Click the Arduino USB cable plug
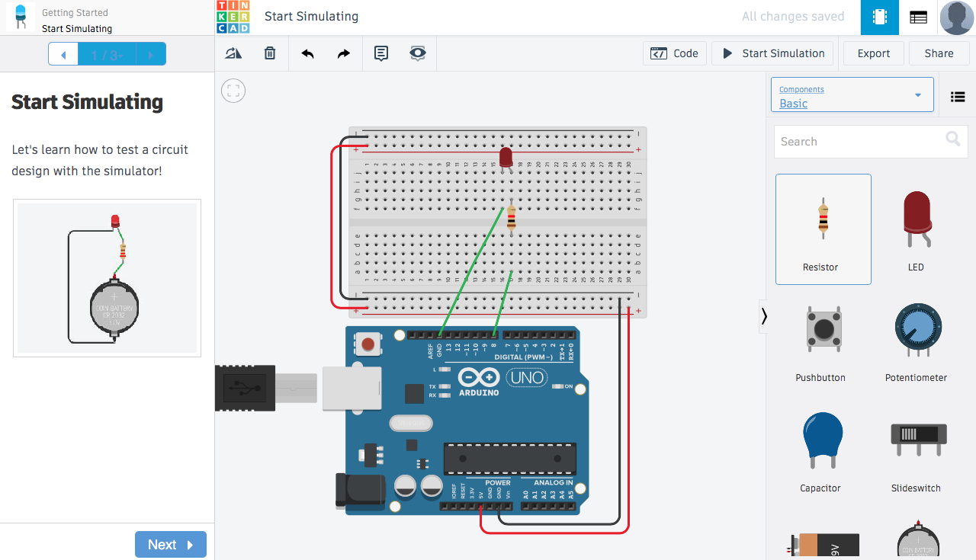Screen dimensions: 976x560 (x=267, y=388)
